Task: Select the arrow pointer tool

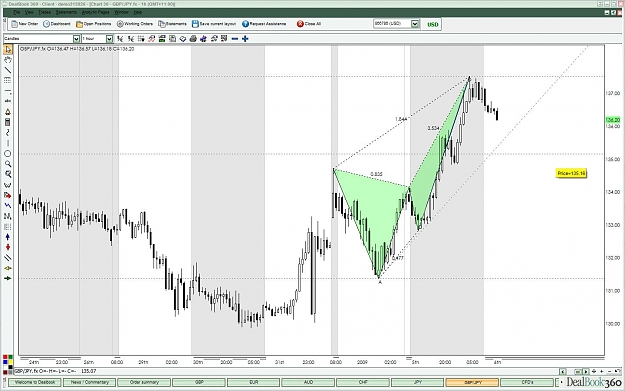Action: (8, 50)
